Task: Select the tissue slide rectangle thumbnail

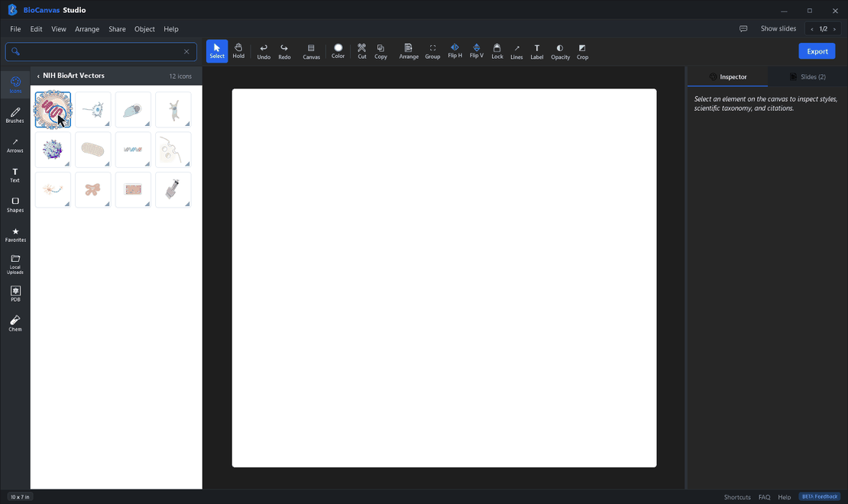Action: coord(133,190)
